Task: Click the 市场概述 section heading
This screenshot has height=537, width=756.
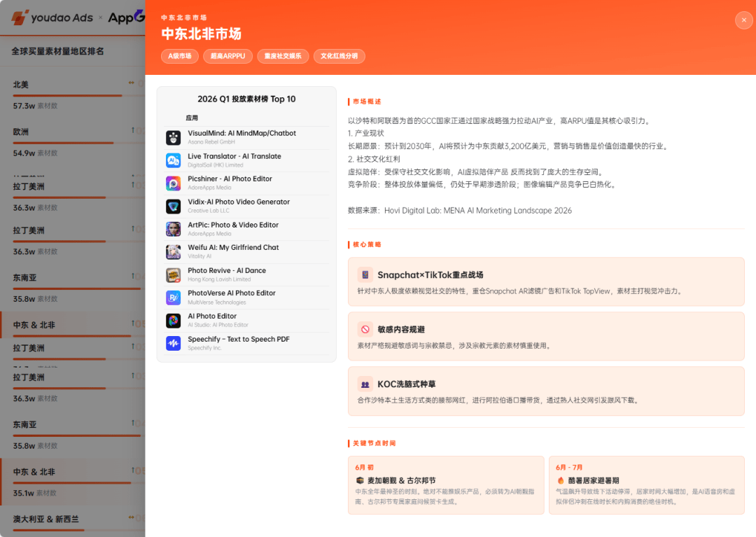Action: (x=366, y=102)
